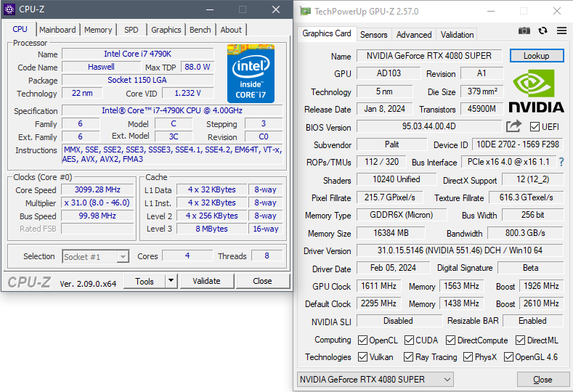The width and height of the screenshot is (573, 392).
Task: Open the GPU selector dropdown in GPU-Z
Action: click(x=375, y=380)
